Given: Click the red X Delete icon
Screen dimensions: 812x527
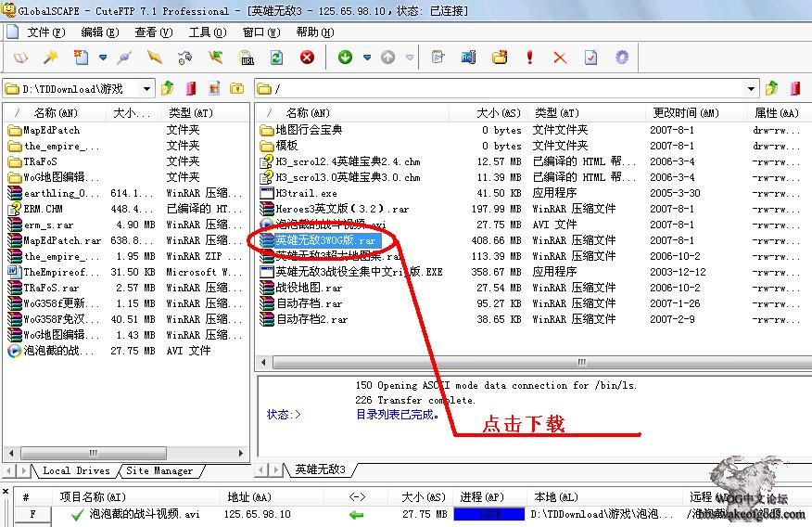Looking at the screenshot, I should click(x=560, y=58).
